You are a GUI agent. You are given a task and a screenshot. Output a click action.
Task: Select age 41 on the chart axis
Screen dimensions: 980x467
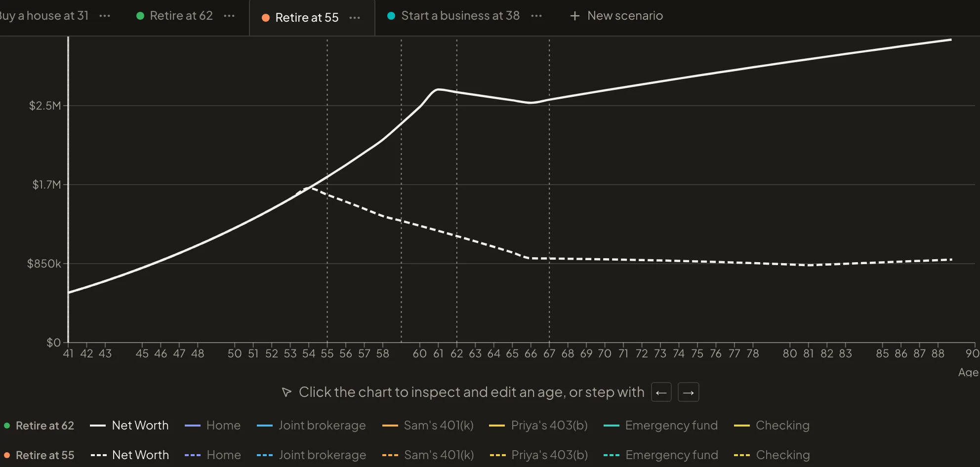pyautogui.click(x=68, y=353)
